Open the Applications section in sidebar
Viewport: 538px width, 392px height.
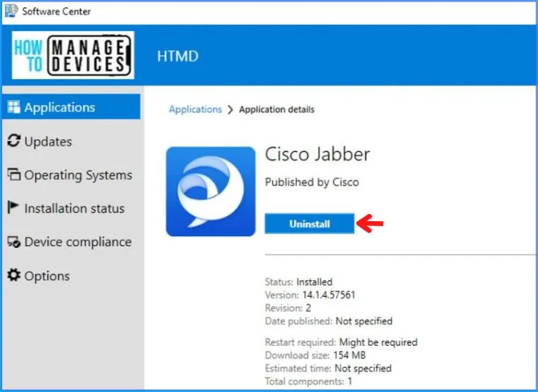(x=71, y=107)
